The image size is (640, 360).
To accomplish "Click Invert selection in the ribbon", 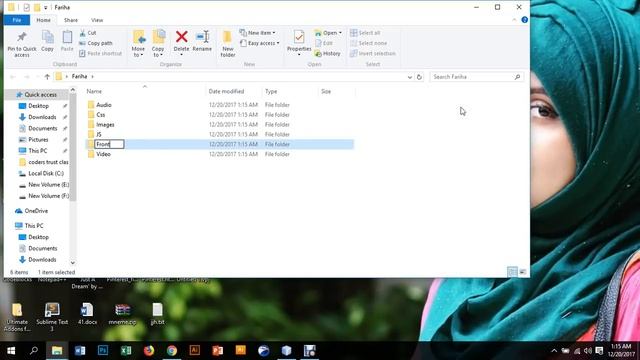I will coord(373,53).
